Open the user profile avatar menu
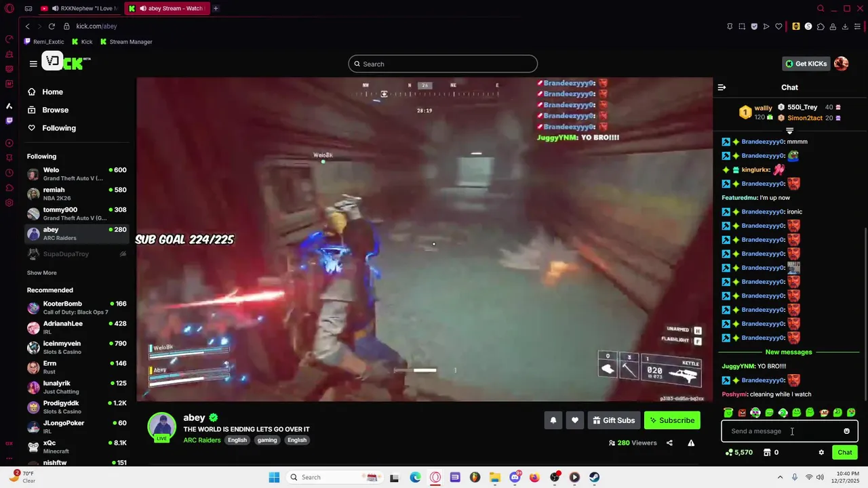 coord(841,64)
